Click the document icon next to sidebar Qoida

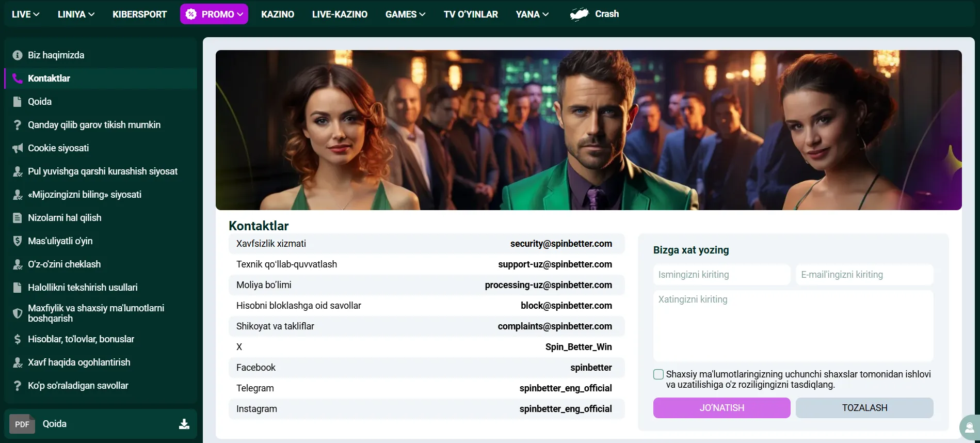pos(18,102)
